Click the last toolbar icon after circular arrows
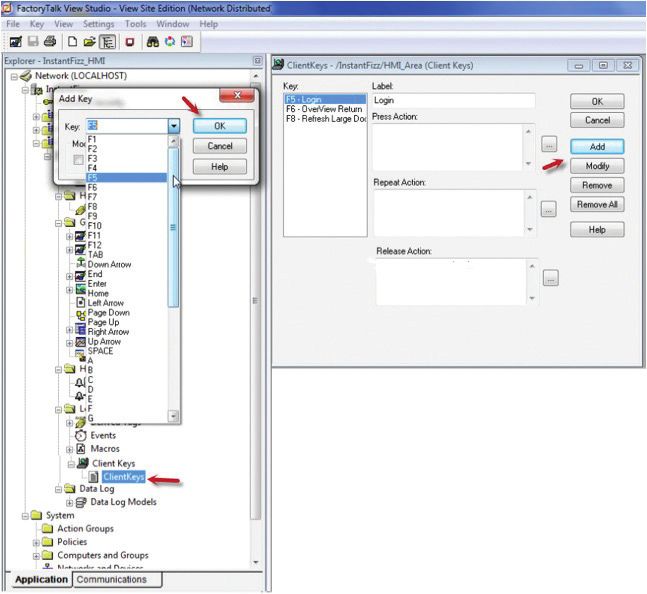Image resolution: width=647 pixels, height=594 pixels. 187,42
